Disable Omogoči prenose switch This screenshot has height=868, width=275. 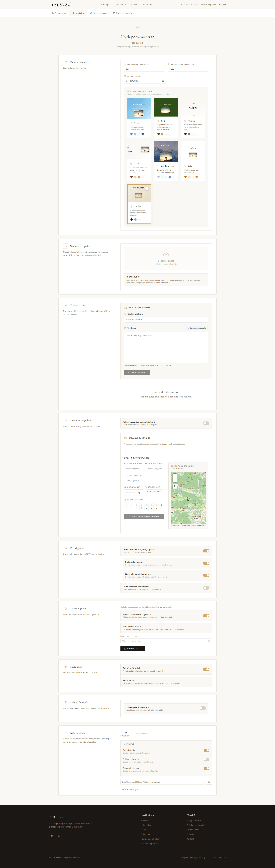pos(207,768)
